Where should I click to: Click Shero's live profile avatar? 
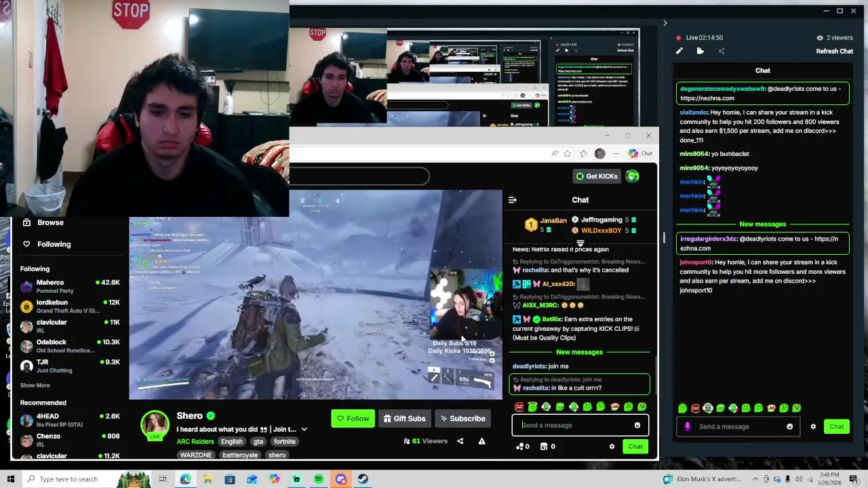click(155, 425)
